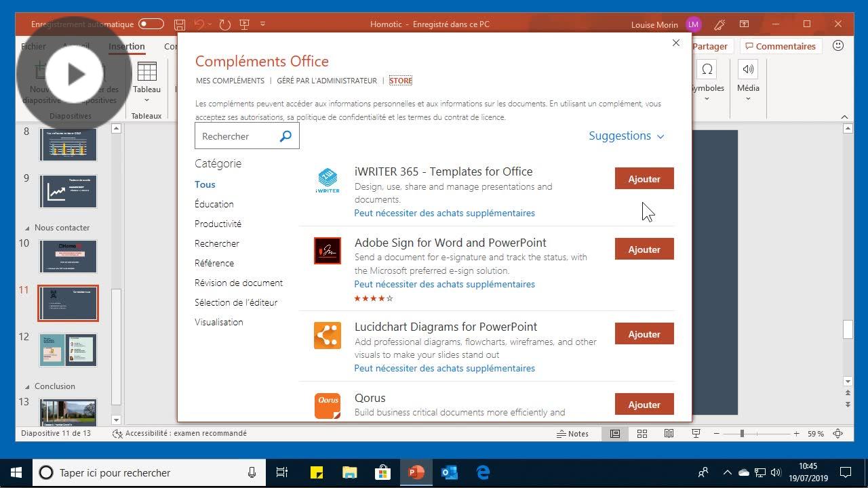Toggle Enregistrement automatique off
The image size is (868, 488).
pos(151,23)
